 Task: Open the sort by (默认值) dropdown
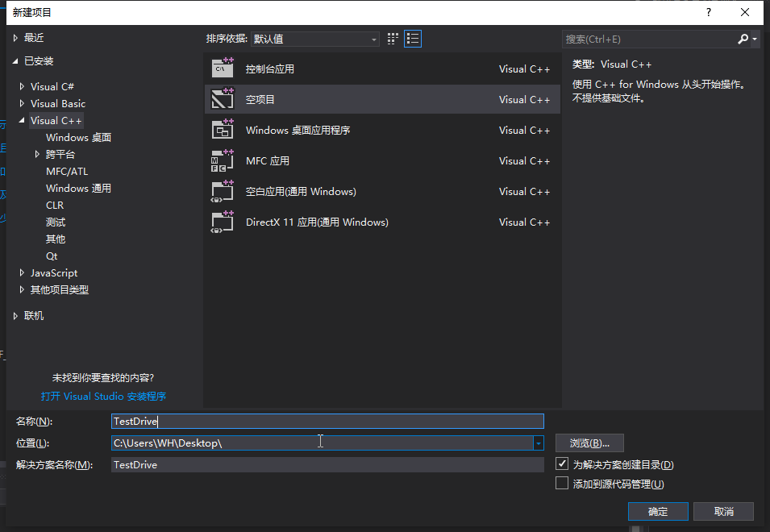pyautogui.click(x=314, y=39)
